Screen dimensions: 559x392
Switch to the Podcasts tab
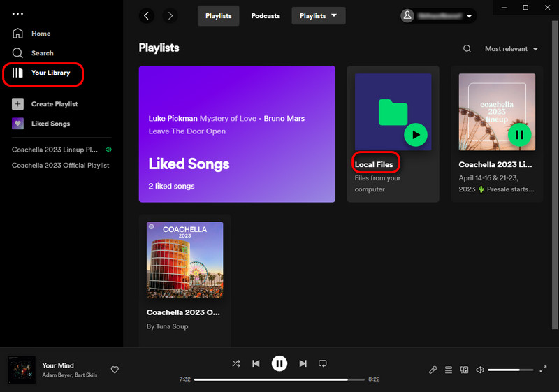click(x=266, y=16)
